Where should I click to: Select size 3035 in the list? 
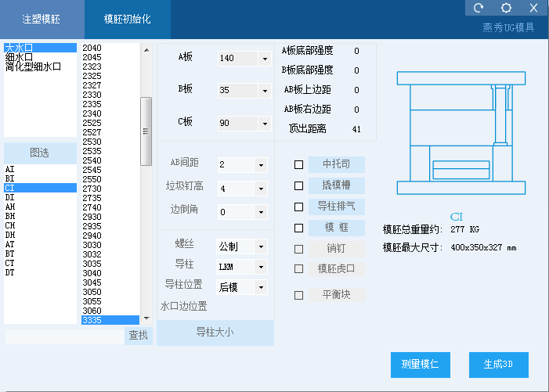pos(110,264)
